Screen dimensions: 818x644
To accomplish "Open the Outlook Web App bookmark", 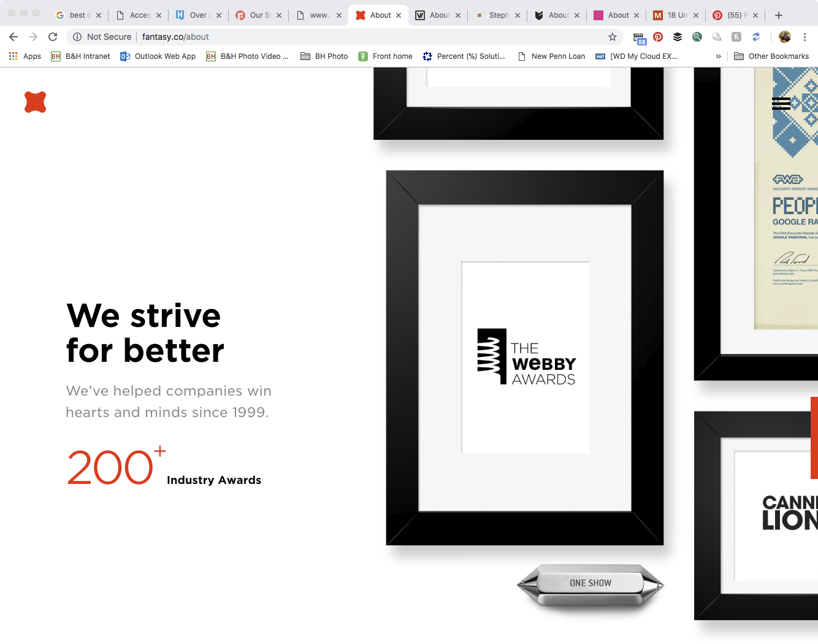I will tap(158, 56).
